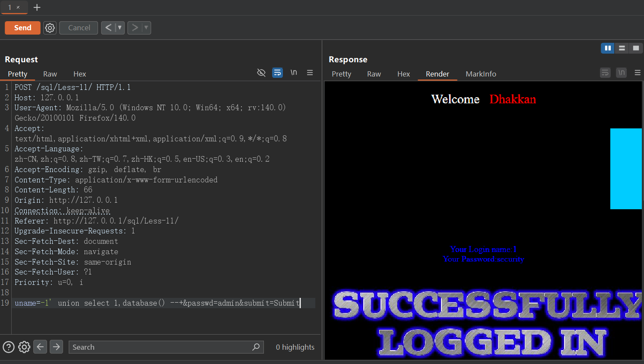Click the Referer header line
Viewport: 644px width, 364px height.
[x=96, y=221]
